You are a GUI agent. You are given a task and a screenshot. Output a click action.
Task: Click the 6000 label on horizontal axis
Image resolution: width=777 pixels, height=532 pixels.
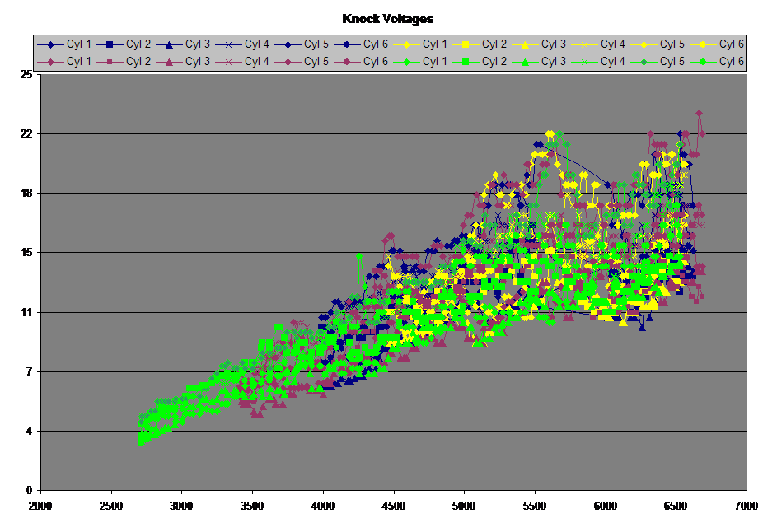pos(606,506)
